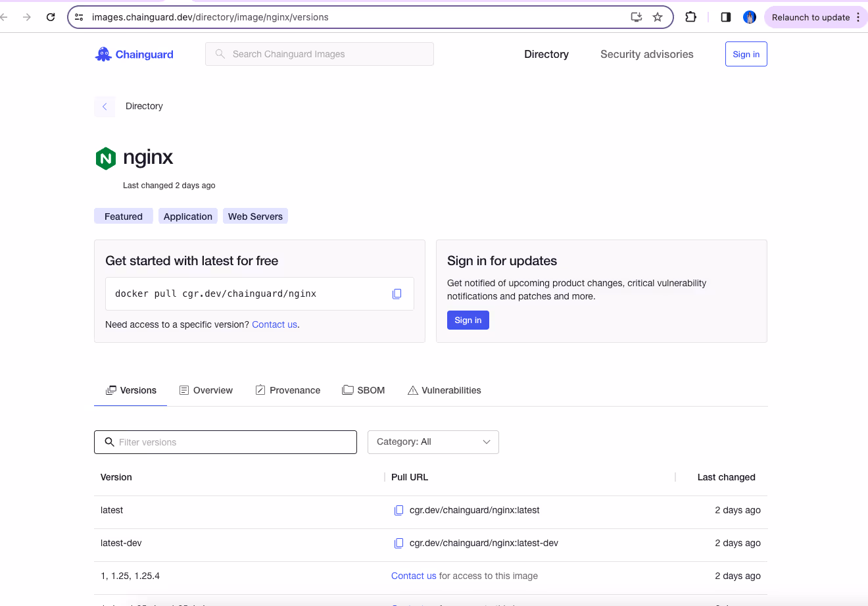Select the Web Servers tag

tap(255, 216)
